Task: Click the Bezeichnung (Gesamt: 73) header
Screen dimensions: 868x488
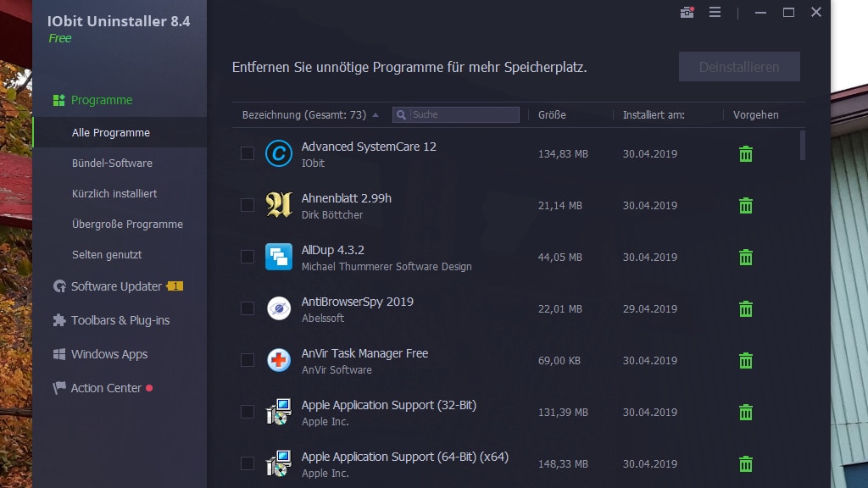Action: 304,114
